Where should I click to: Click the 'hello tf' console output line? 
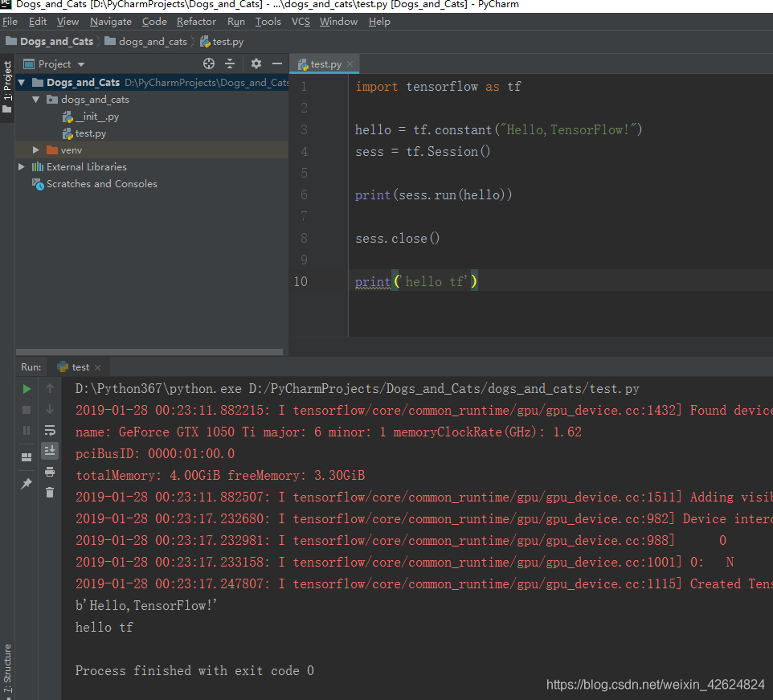[104, 628]
